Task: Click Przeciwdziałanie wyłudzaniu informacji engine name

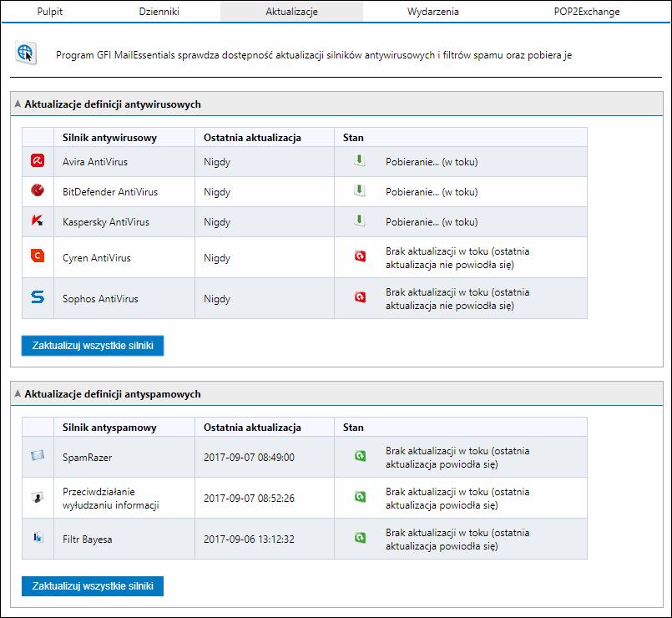Action: [110, 499]
